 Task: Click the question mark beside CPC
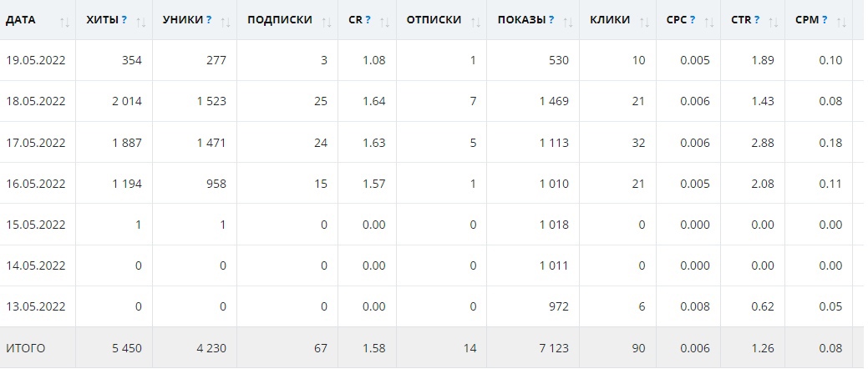click(693, 20)
